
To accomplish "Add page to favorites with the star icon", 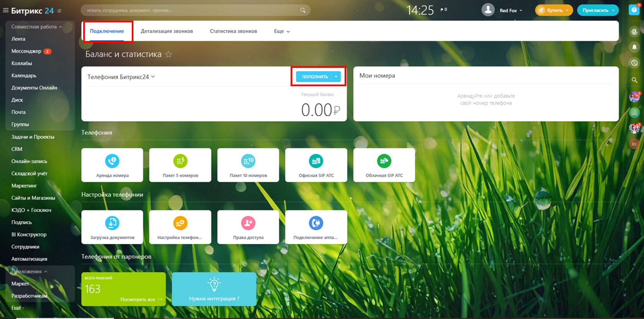I will pos(168,54).
